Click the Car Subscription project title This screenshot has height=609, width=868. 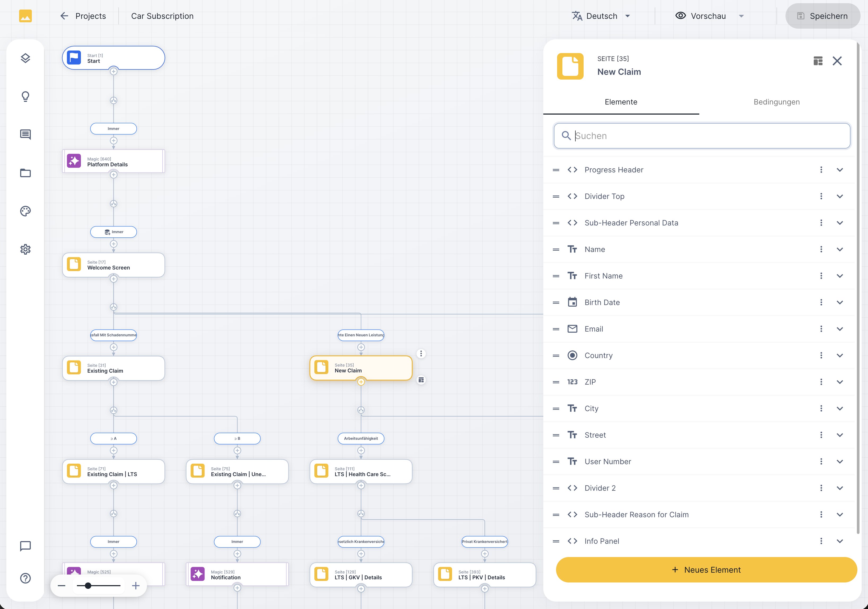pyautogui.click(x=162, y=16)
